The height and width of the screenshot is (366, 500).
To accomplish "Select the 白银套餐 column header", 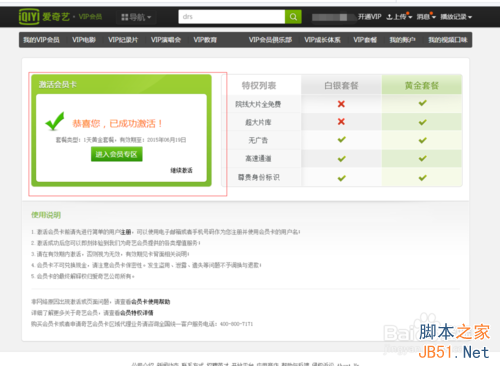I will [x=341, y=85].
